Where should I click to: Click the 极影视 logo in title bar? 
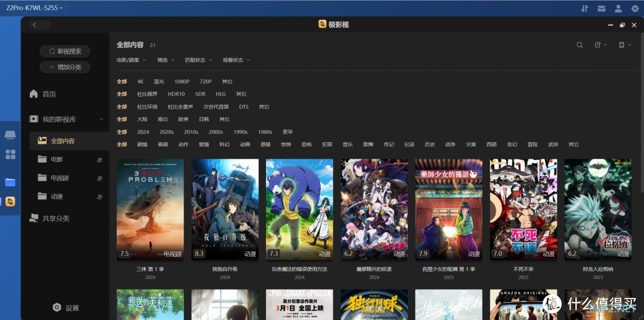(323, 24)
